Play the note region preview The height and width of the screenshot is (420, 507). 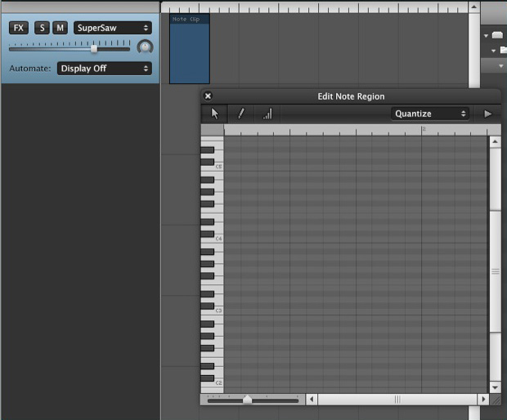pos(487,114)
